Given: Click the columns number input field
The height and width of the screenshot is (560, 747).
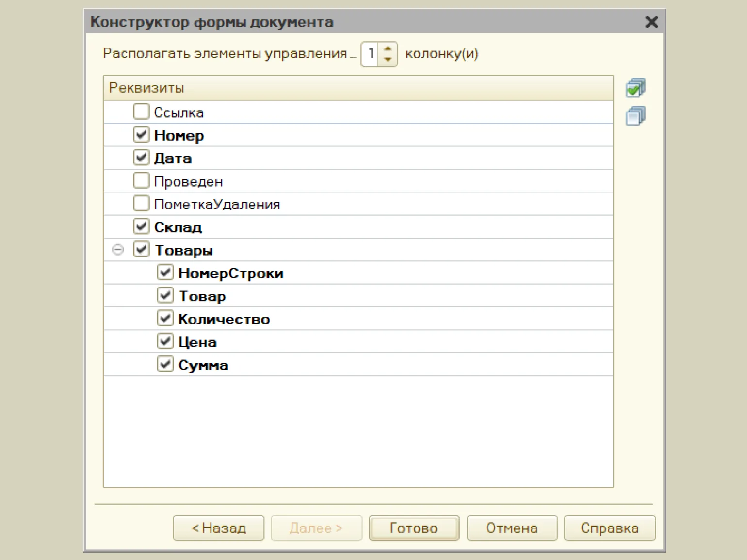Looking at the screenshot, I should point(371,54).
